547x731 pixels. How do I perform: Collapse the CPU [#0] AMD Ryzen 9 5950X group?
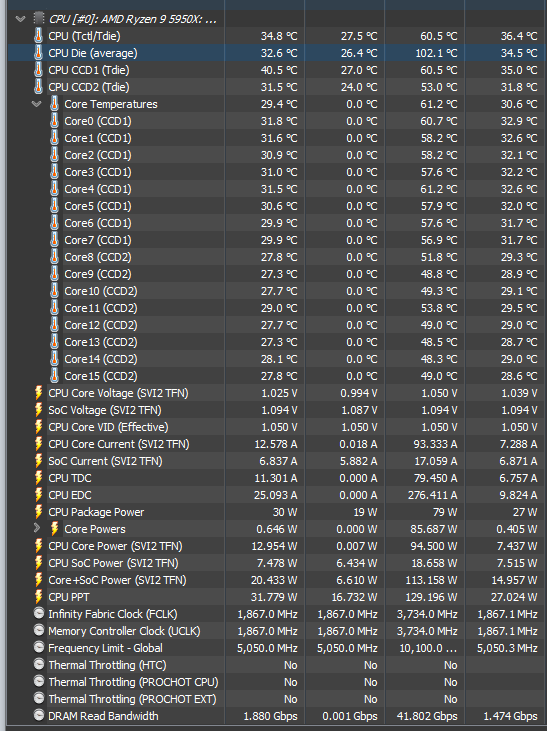click(x=20, y=19)
